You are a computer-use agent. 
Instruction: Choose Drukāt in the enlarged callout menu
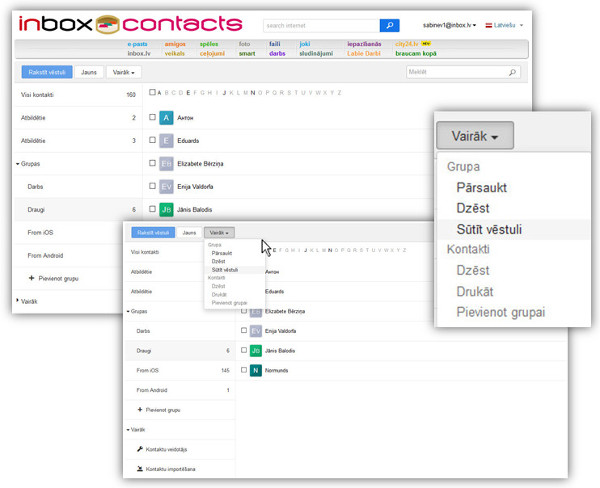point(475,292)
